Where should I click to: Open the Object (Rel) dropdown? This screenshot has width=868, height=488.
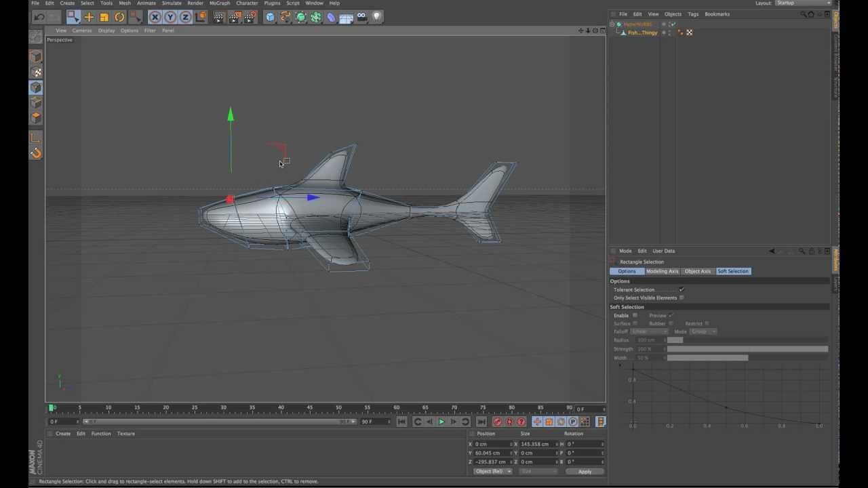(492, 471)
